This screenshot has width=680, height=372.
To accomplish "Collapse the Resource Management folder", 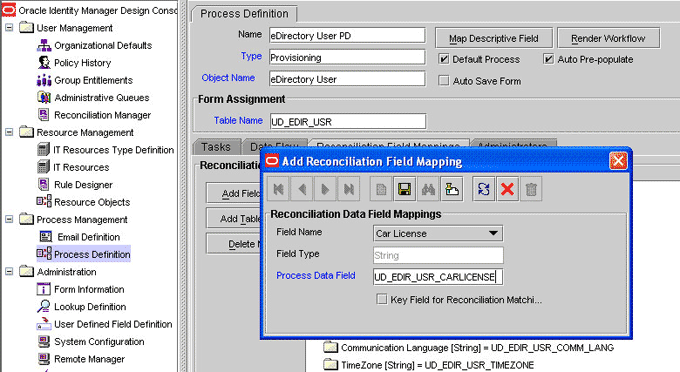I will (9, 132).
